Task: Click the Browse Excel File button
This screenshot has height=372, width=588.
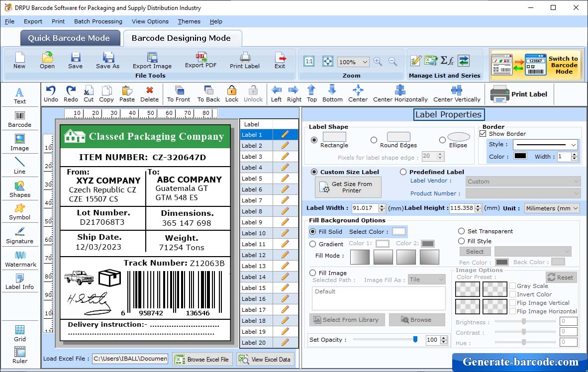Action: (203, 359)
